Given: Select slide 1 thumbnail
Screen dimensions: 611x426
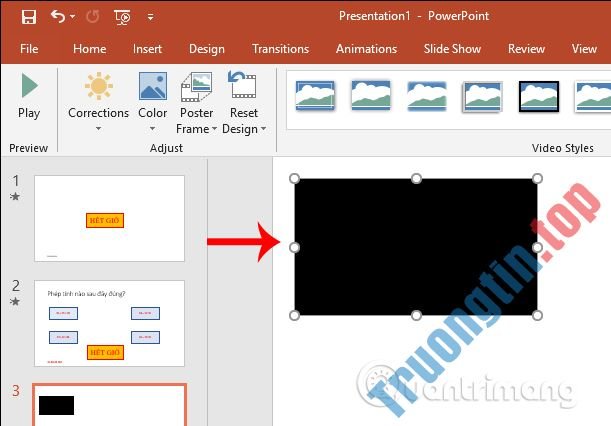Looking at the screenshot, I should click(x=109, y=218).
